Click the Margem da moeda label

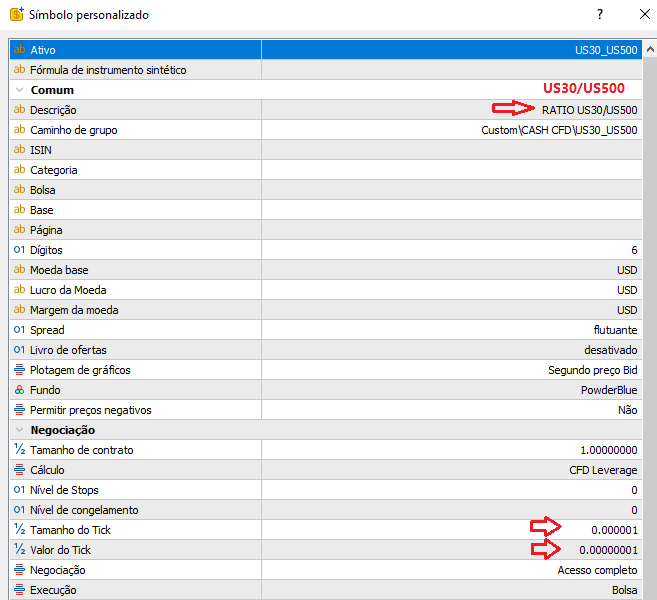click(74, 310)
